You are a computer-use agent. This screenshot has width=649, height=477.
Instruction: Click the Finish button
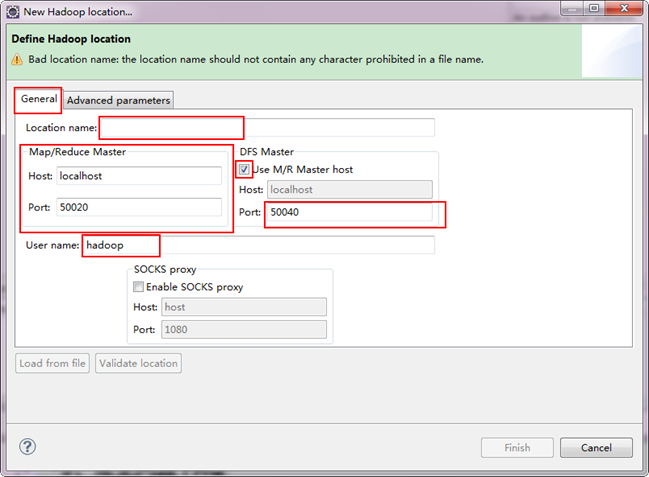click(517, 448)
